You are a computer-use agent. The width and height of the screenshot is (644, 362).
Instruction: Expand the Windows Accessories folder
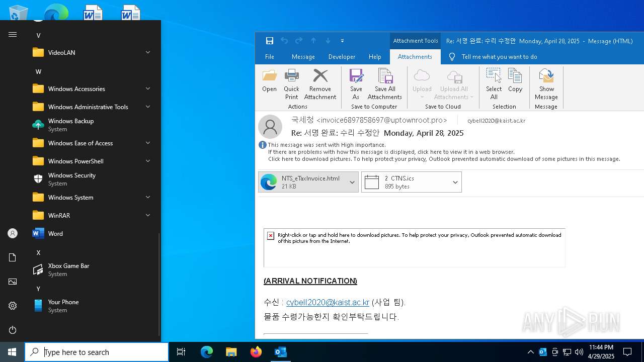click(x=93, y=88)
